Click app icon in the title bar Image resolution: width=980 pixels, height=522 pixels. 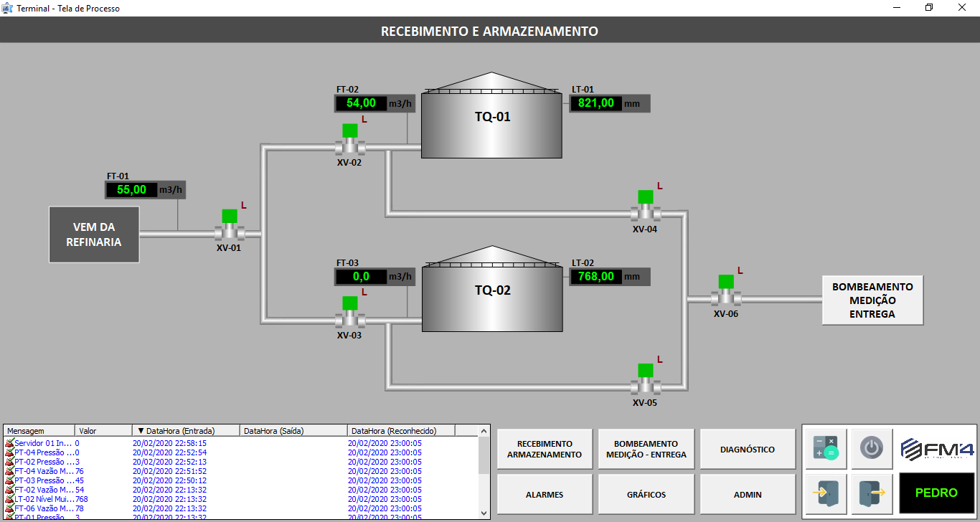8,8
